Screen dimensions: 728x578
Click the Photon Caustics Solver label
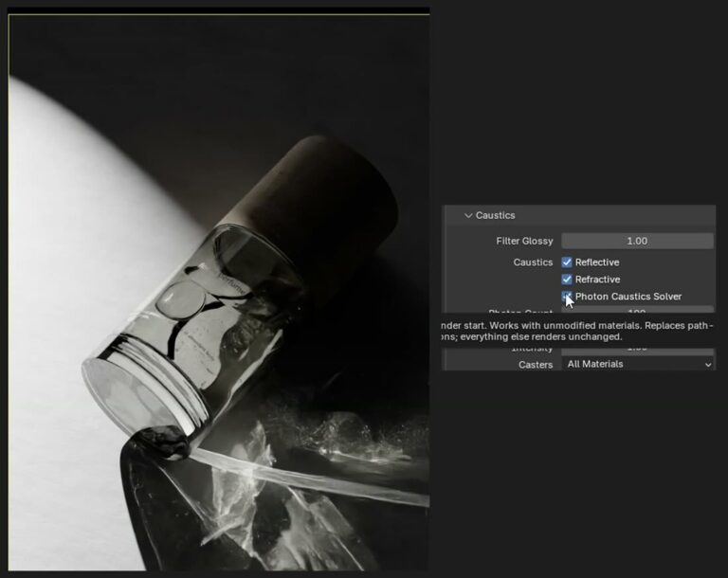coord(628,297)
